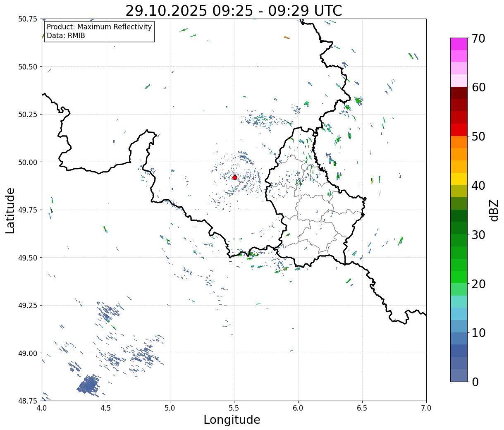Click the 'Product: Maximum Reflectivity' text
This screenshot has width=504, height=430.
pyautogui.click(x=99, y=27)
